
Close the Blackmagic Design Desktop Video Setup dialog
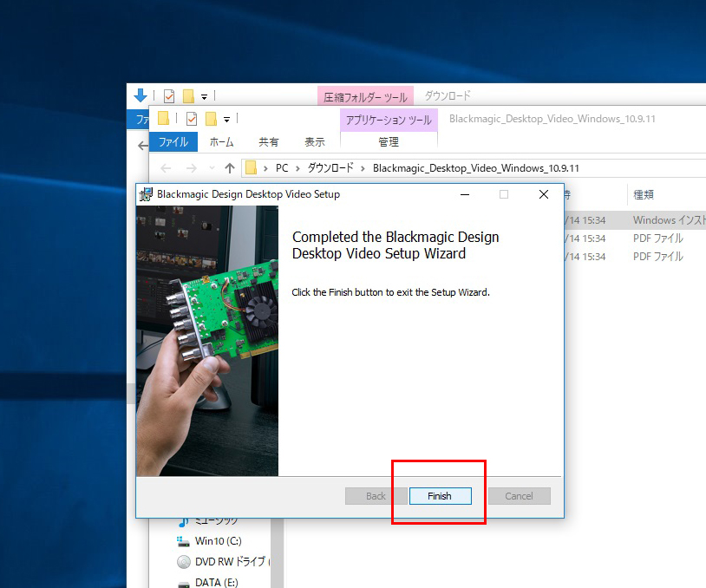pyautogui.click(x=544, y=194)
